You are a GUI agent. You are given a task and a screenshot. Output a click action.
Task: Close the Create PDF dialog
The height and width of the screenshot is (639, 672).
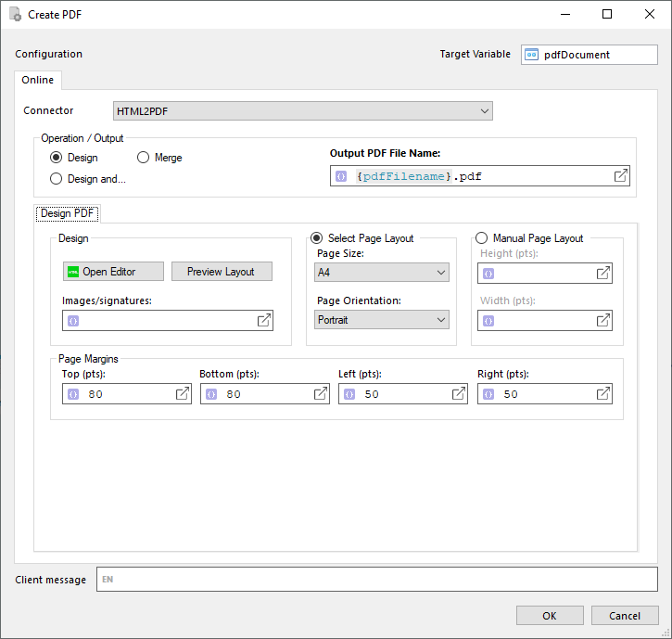[x=650, y=14]
